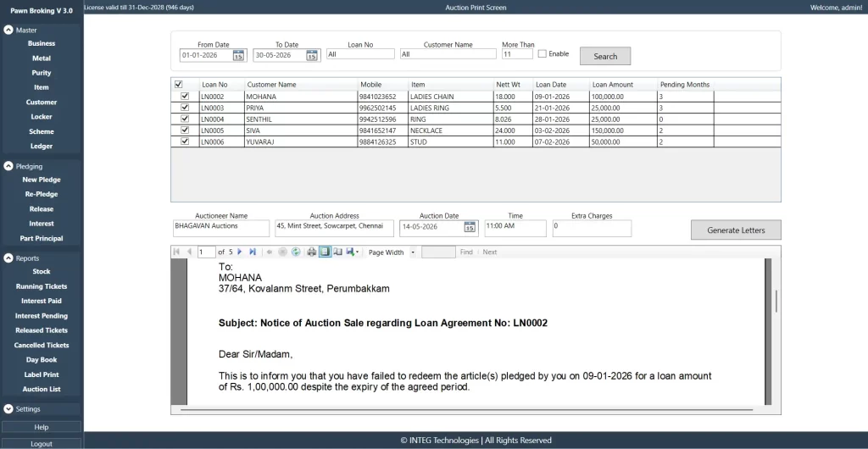868x449 pixels.
Task: Toggle print layout view icon
Action: 325,252
